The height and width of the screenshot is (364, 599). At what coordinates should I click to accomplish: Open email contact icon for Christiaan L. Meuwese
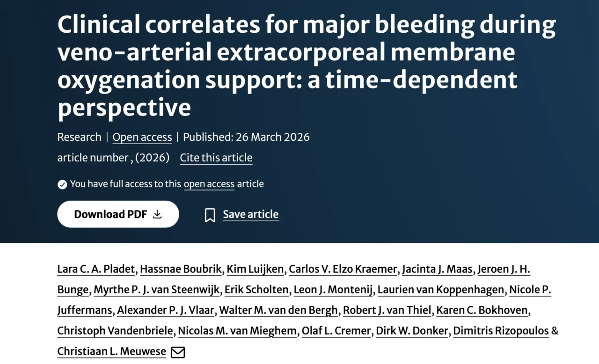(x=178, y=352)
